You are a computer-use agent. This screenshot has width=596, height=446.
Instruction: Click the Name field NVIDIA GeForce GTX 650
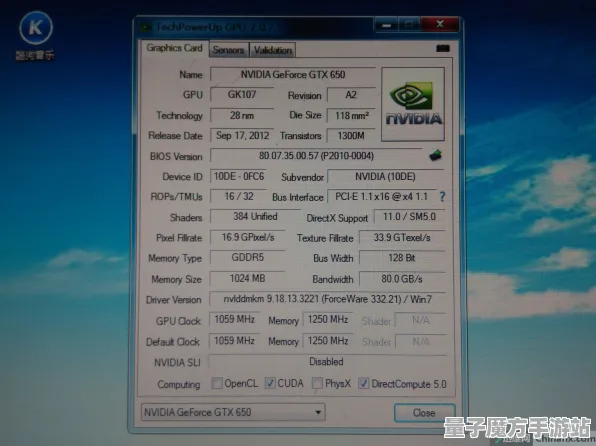[x=293, y=75]
